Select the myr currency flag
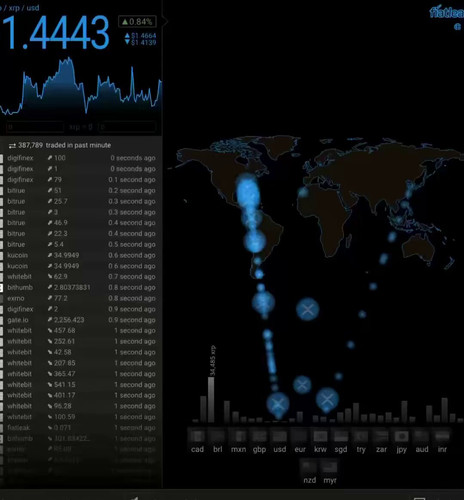 point(330,466)
